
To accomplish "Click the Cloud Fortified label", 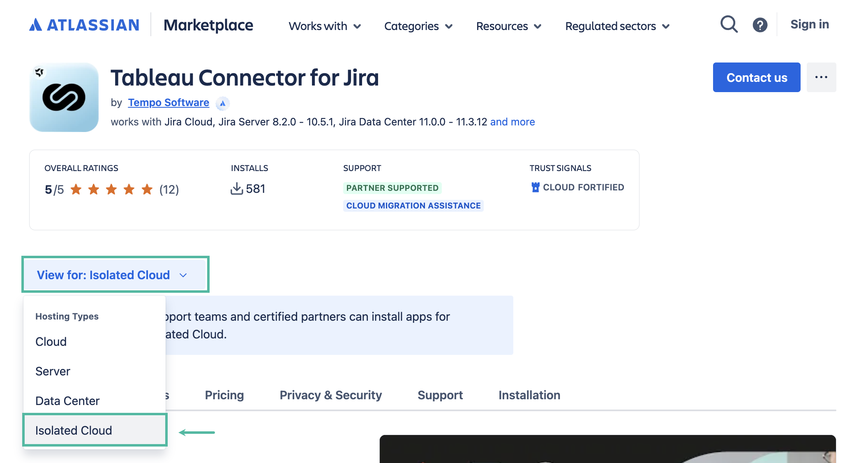I will [x=584, y=188].
